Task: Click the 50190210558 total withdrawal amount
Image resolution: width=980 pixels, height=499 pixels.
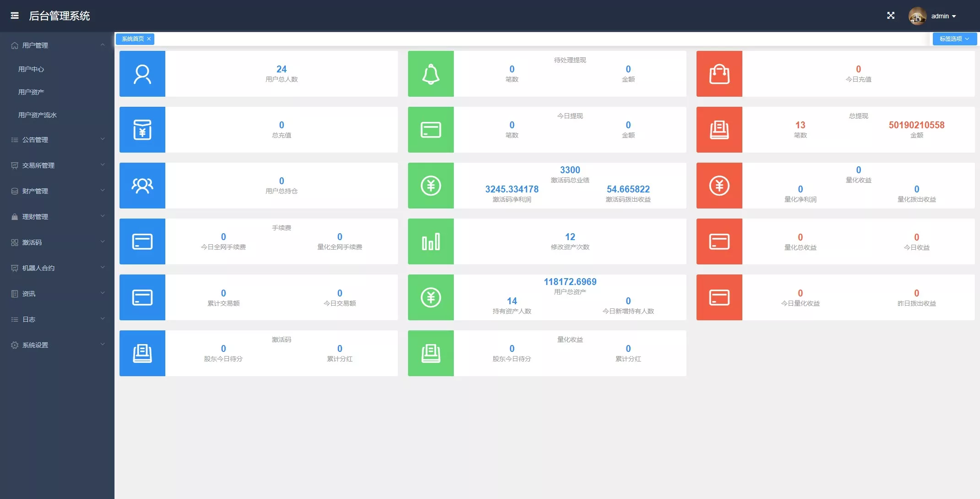Action: 916,125
